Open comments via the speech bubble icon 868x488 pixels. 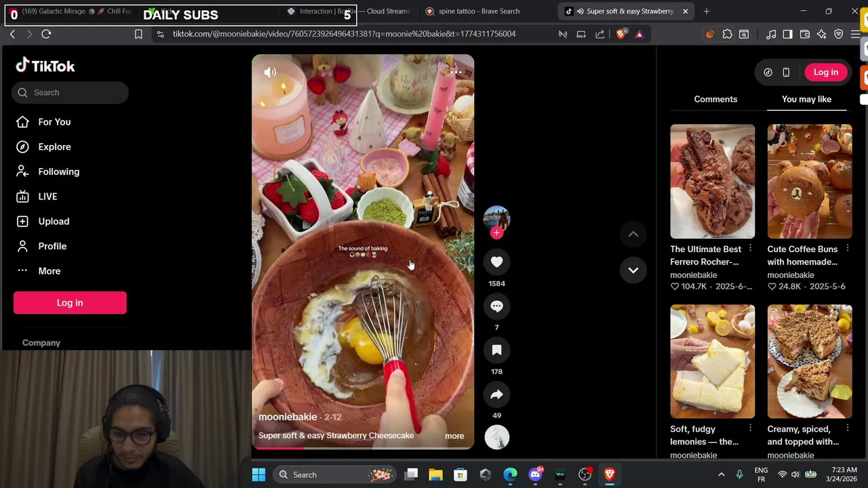[496, 306]
